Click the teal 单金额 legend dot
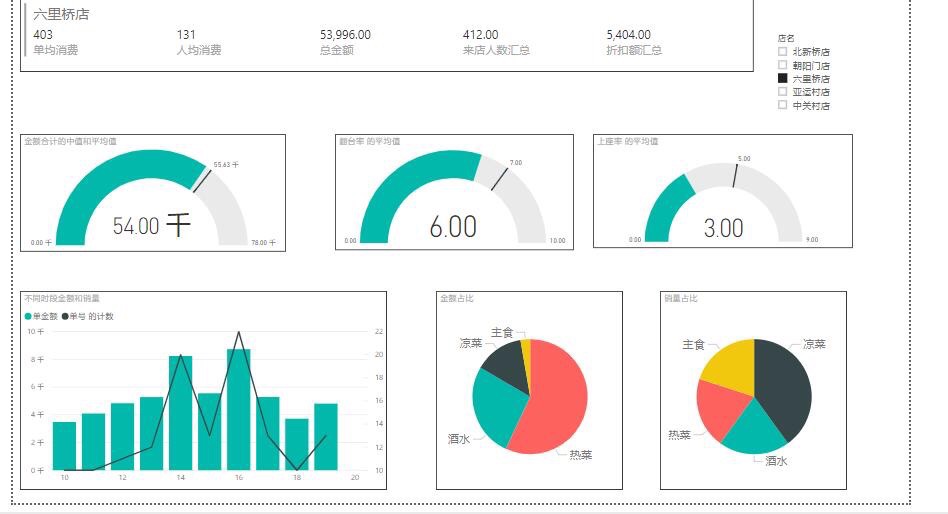 tap(28, 316)
